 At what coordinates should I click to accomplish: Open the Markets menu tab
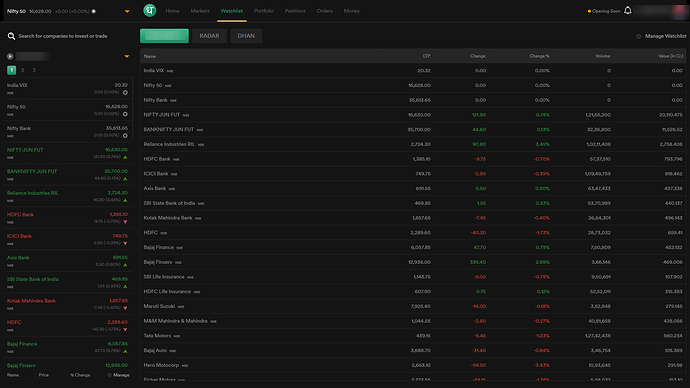pyautogui.click(x=200, y=11)
